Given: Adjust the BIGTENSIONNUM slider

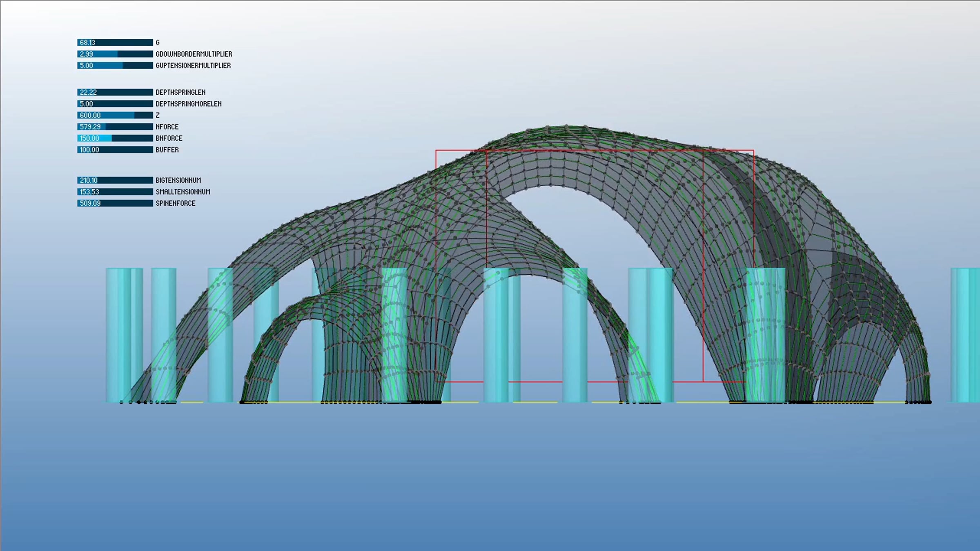Looking at the screenshot, I should tap(115, 180).
